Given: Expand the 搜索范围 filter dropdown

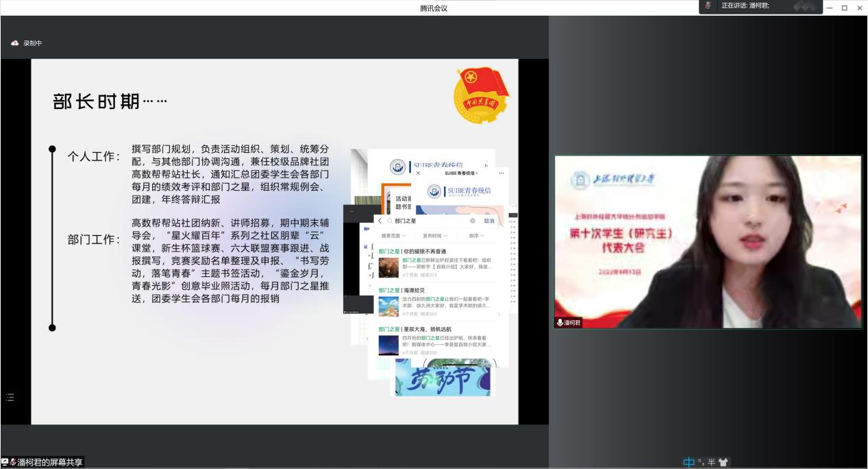Looking at the screenshot, I should 393,236.
